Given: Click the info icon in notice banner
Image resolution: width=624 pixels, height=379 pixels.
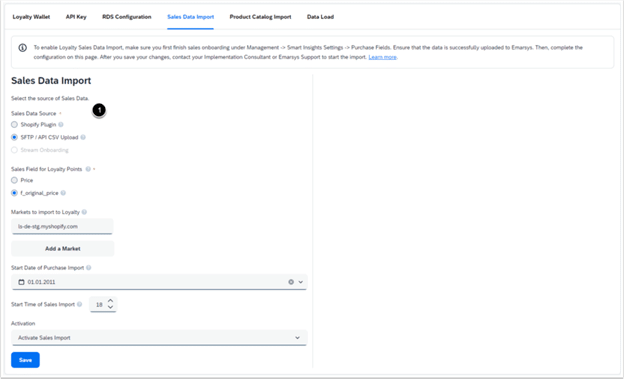Looking at the screenshot, I should tap(23, 48).
